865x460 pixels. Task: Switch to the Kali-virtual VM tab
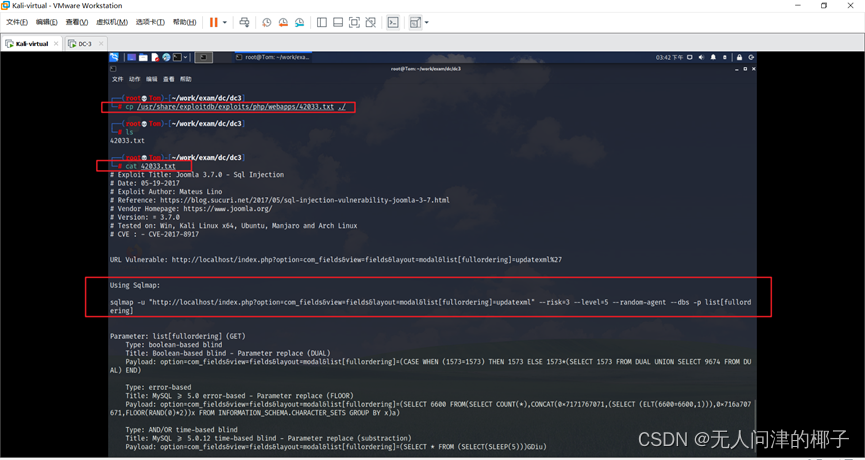pyautogui.click(x=31, y=44)
